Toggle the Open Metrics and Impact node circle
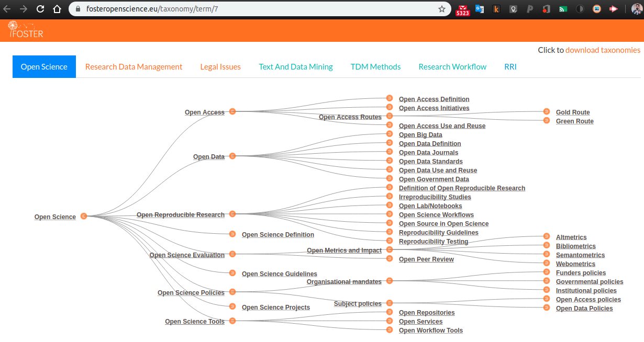Screen dimensions: 644x342 pos(390,250)
